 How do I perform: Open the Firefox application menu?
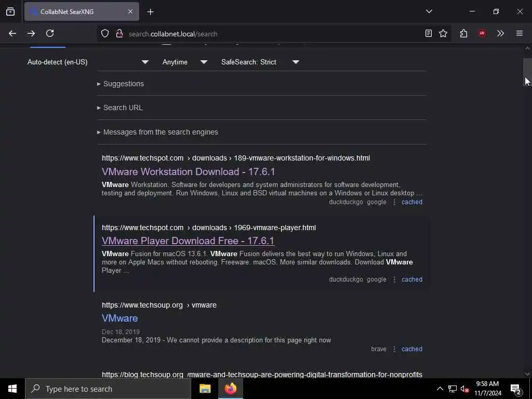click(x=520, y=33)
